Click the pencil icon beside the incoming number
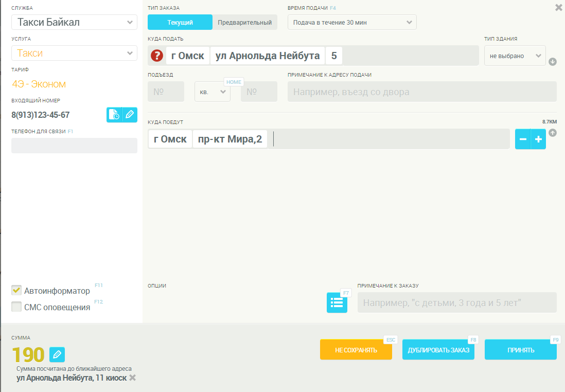The width and height of the screenshot is (565, 392). (x=130, y=115)
